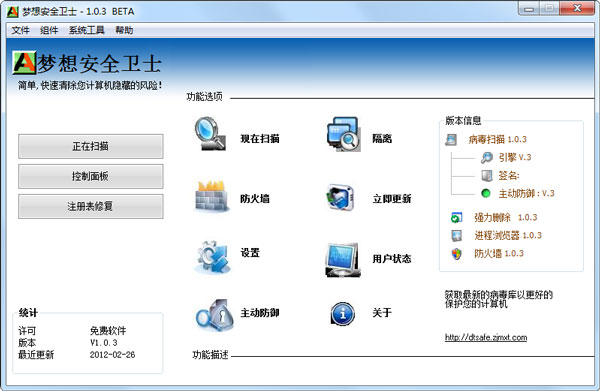Click the 关于 label
This screenshot has width=600, height=391.
coord(382,313)
